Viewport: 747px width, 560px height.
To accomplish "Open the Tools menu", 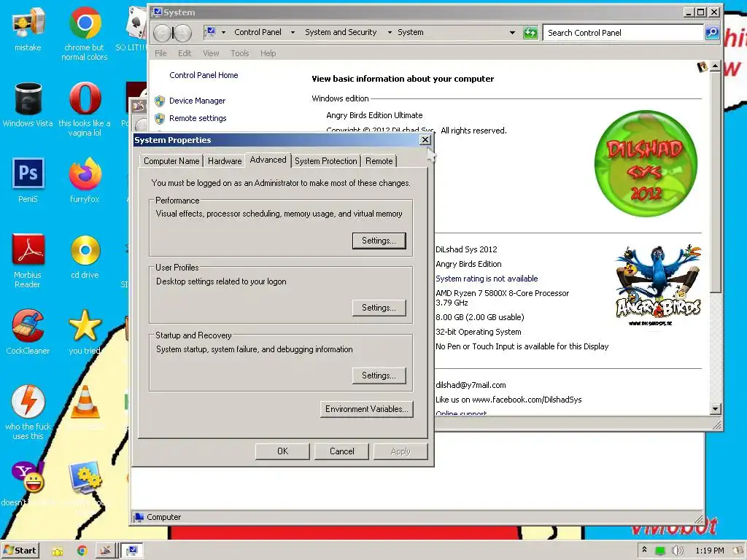I will (239, 53).
